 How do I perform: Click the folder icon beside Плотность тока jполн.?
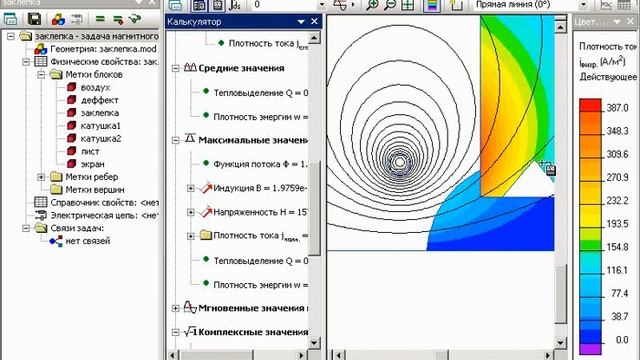[x=206, y=235]
